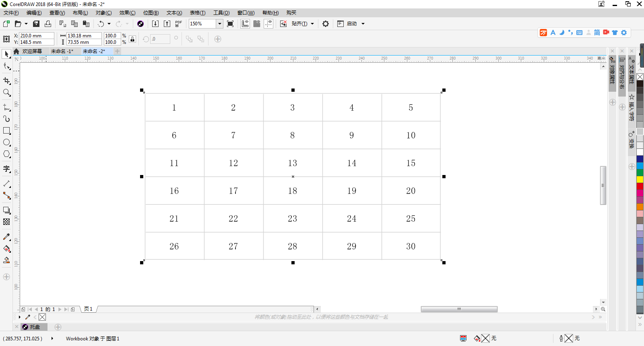Viewport: 644px width, 346px height.
Task: Click the Print icon in toolbar
Action: 48,24
